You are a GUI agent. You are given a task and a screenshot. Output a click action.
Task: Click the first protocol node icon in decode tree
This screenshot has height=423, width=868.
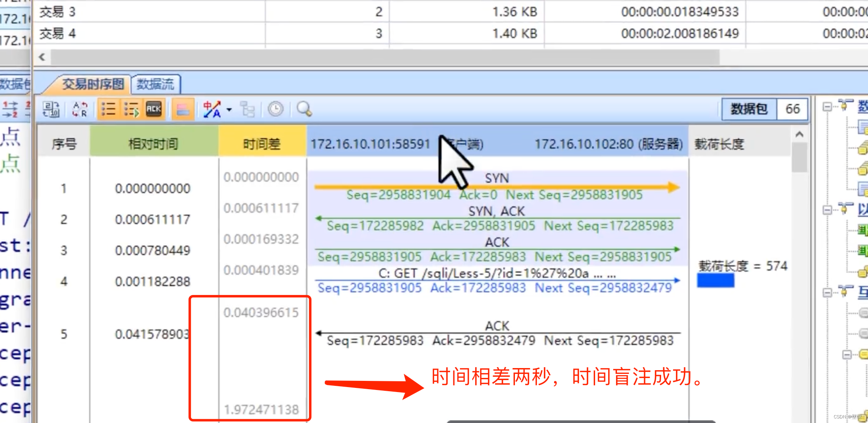tap(845, 105)
